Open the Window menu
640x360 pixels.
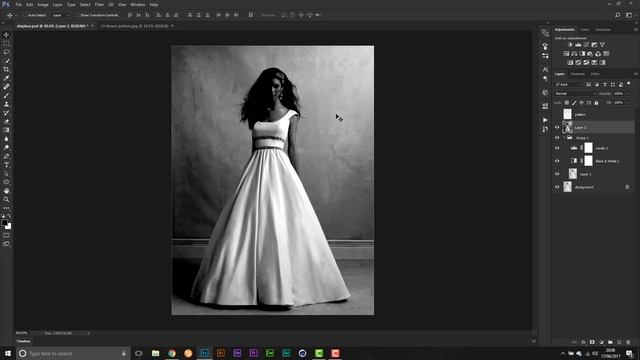click(x=138, y=4)
